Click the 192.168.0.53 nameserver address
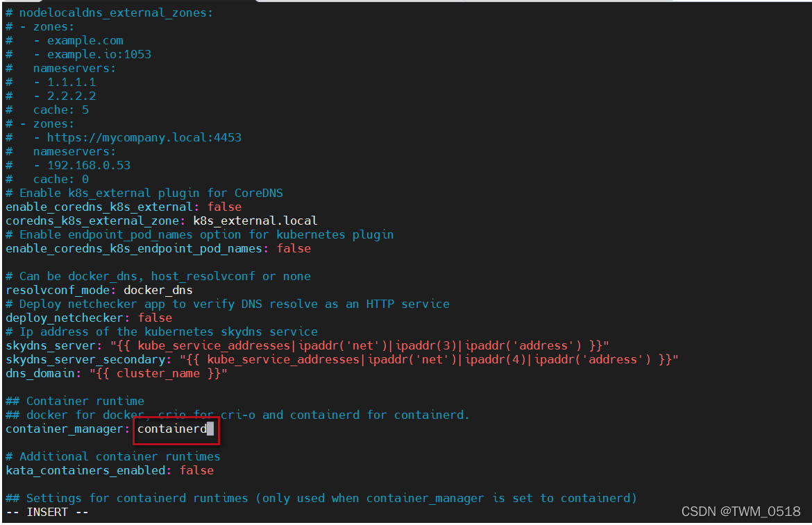 pyautogui.click(x=88, y=165)
